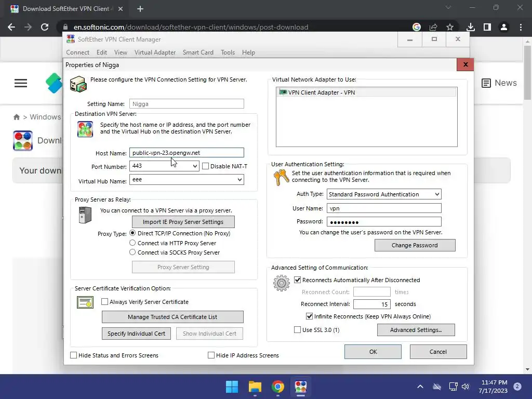Click the Chrome forward arrow
This screenshot has height=399, width=532.
click(x=28, y=27)
